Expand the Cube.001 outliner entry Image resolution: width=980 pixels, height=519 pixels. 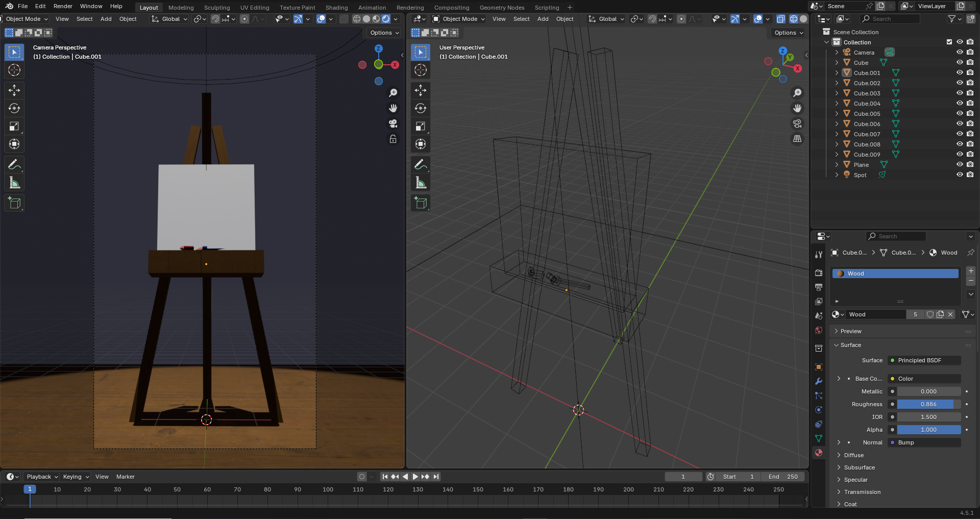click(837, 73)
